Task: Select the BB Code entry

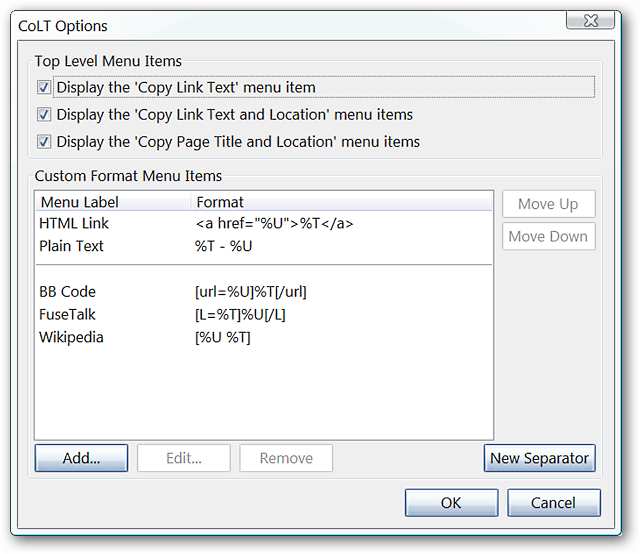Action: point(264,292)
